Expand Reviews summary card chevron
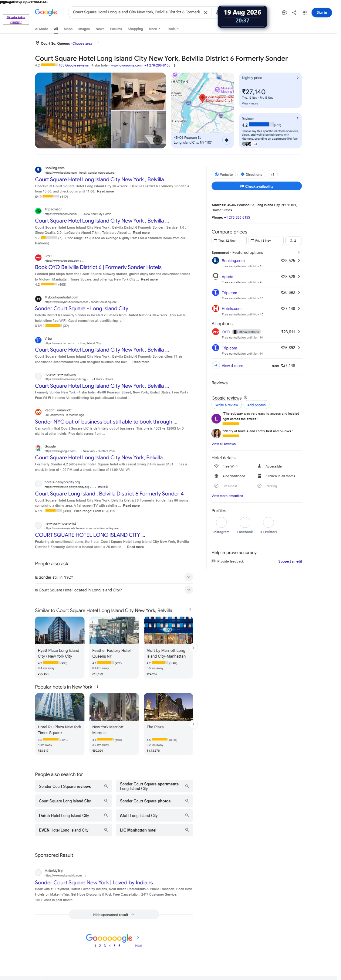341x980 pixels. tap(298, 118)
